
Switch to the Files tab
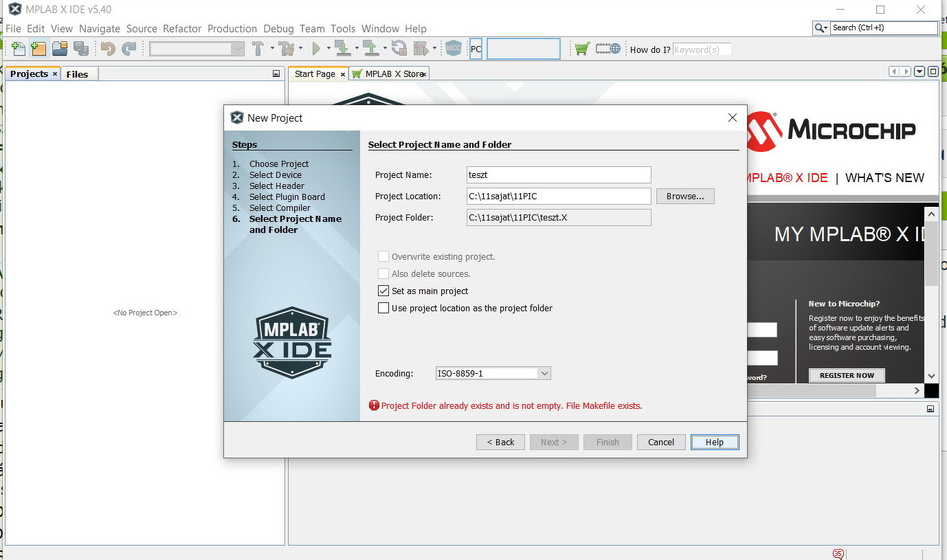click(x=77, y=74)
